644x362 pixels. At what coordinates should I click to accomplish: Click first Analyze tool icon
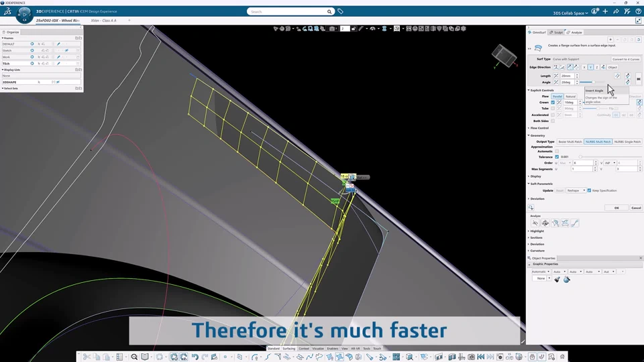tap(535, 223)
